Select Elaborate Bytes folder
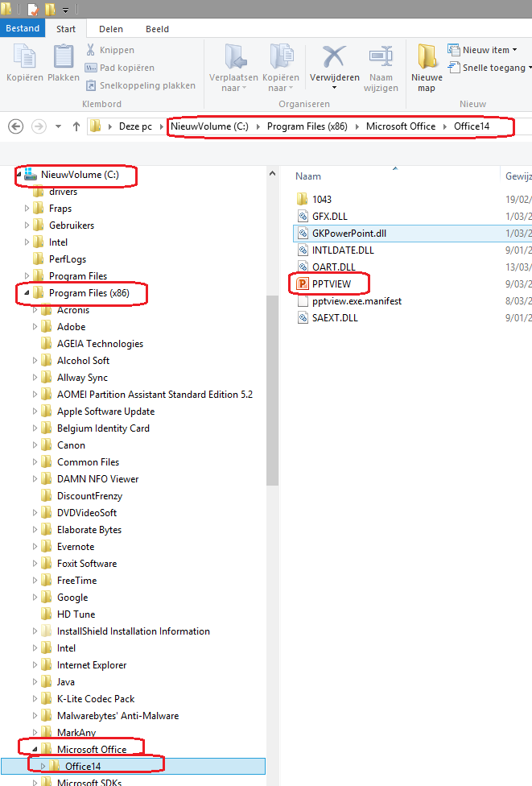Screen dimensions: 532x786 point(89,530)
